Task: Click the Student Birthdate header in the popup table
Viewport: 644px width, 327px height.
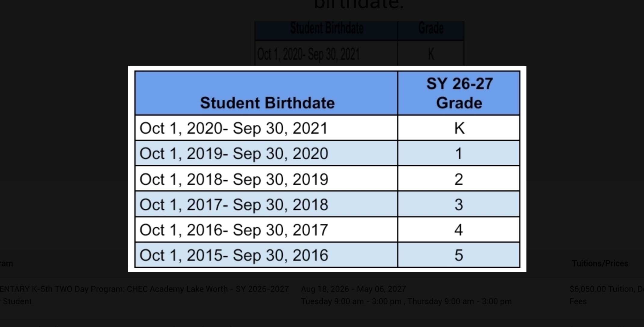Action: click(267, 103)
